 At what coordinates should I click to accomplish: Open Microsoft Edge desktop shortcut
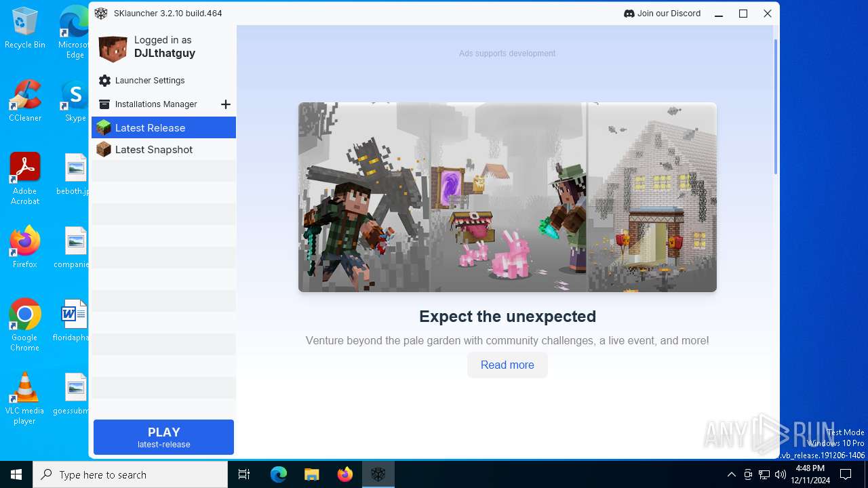click(73, 33)
